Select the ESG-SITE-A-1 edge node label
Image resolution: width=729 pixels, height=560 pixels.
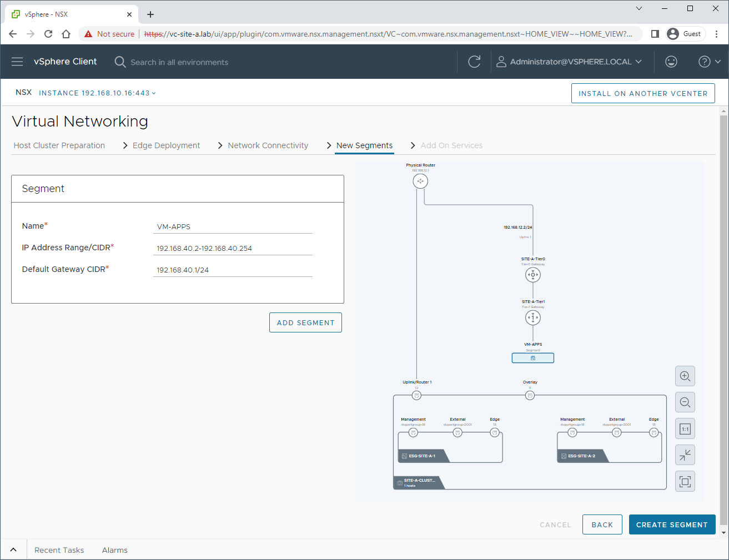(x=422, y=456)
